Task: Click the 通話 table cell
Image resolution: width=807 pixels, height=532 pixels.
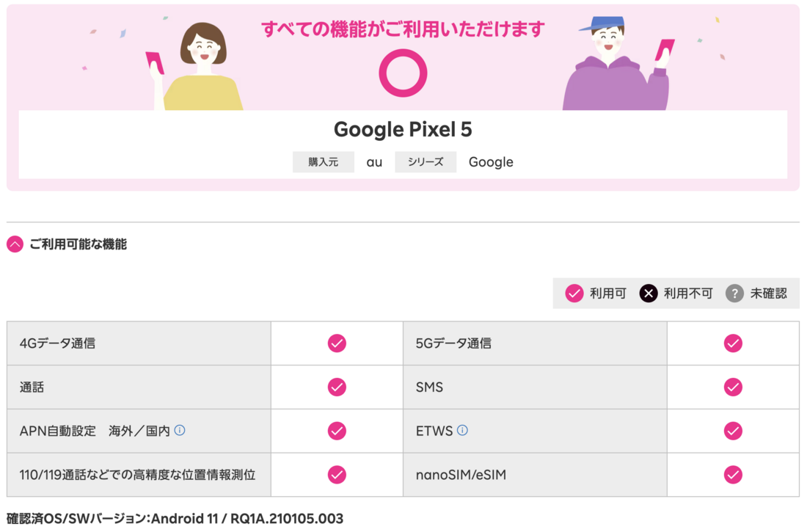Action: coord(139,387)
